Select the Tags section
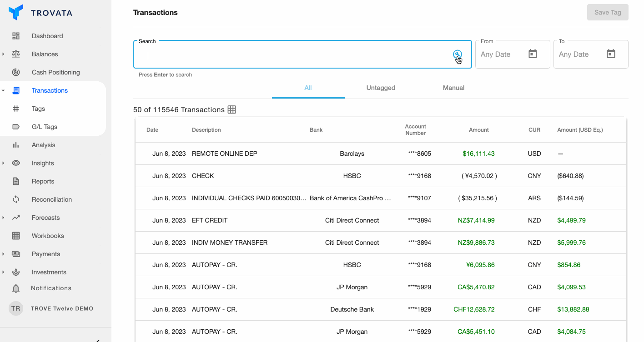The width and height of the screenshot is (644, 342). pyautogui.click(x=38, y=109)
